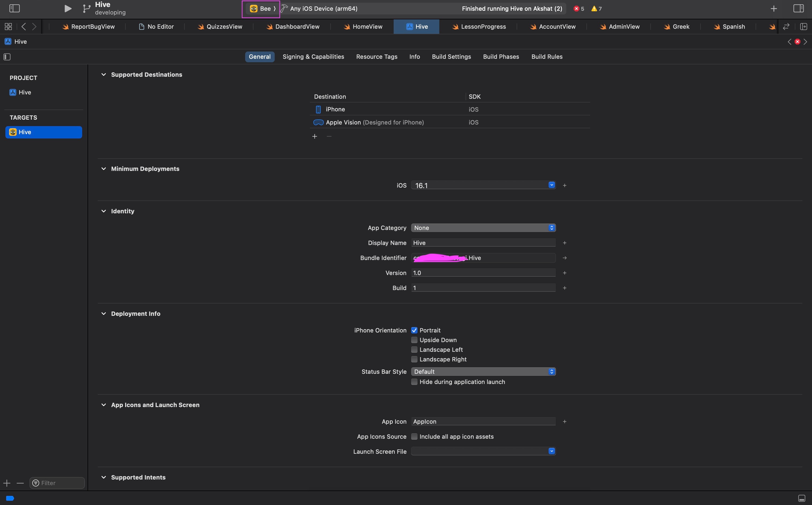The height and width of the screenshot is (505, 812).
Task: Collapse Supported Destinations section
Action: tap(104, 75)
